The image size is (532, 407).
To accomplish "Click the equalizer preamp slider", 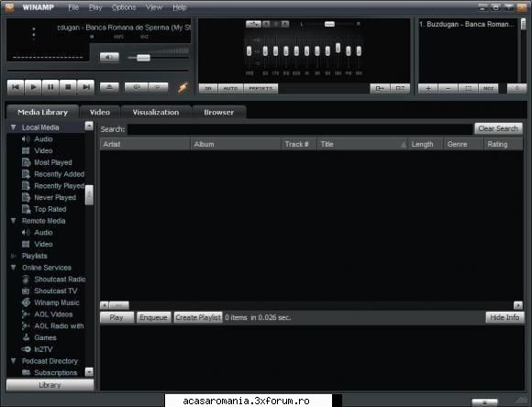I will [x=249, y=51].
